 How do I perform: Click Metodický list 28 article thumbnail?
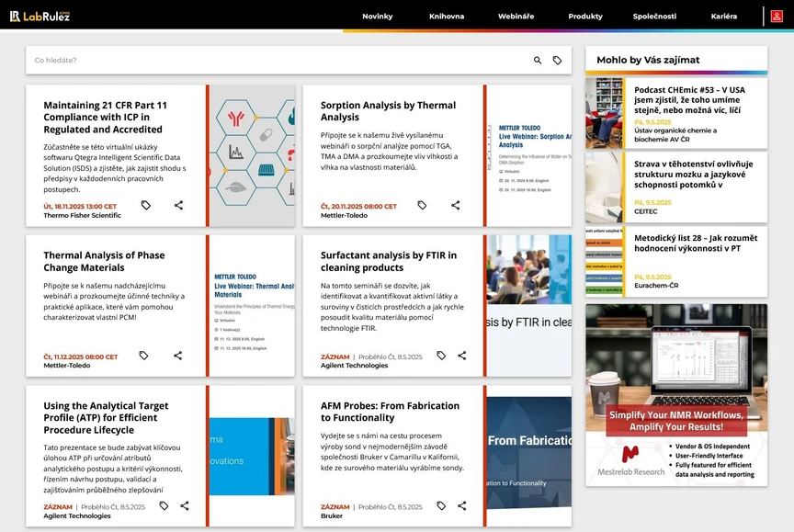click(x=604, y=262)
